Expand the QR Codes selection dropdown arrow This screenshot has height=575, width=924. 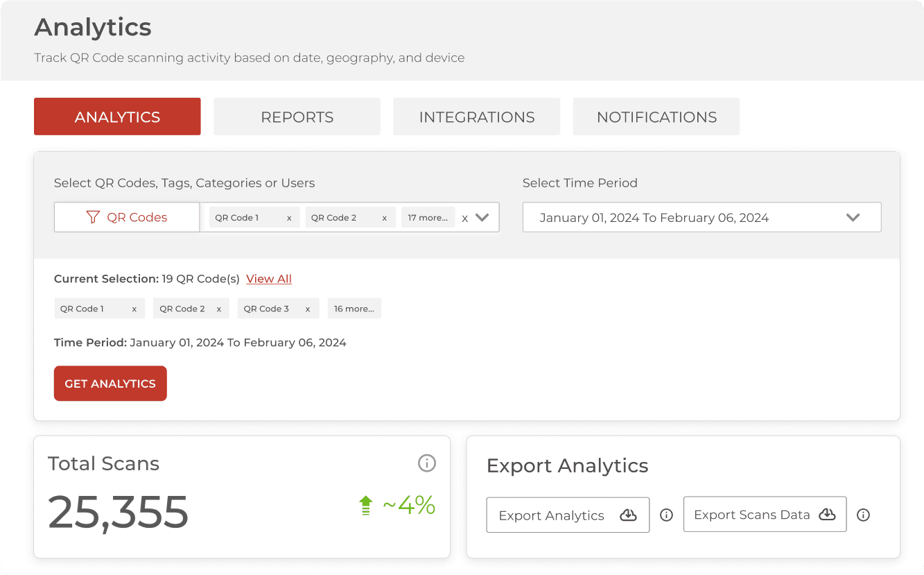[x=482, y=217]
